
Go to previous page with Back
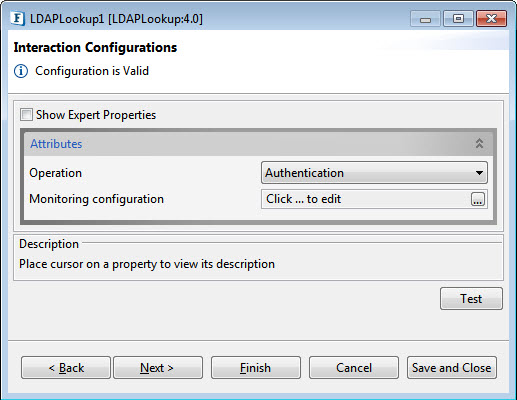coord(66,368)
